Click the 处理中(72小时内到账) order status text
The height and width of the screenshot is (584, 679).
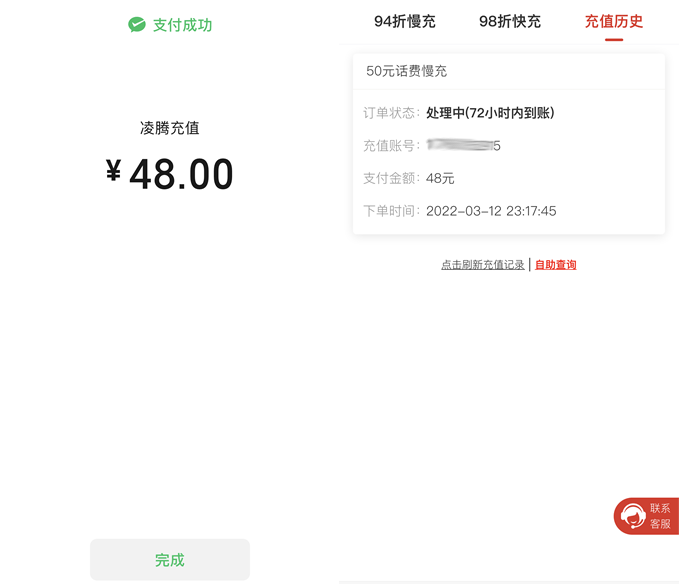coord(490,113)
